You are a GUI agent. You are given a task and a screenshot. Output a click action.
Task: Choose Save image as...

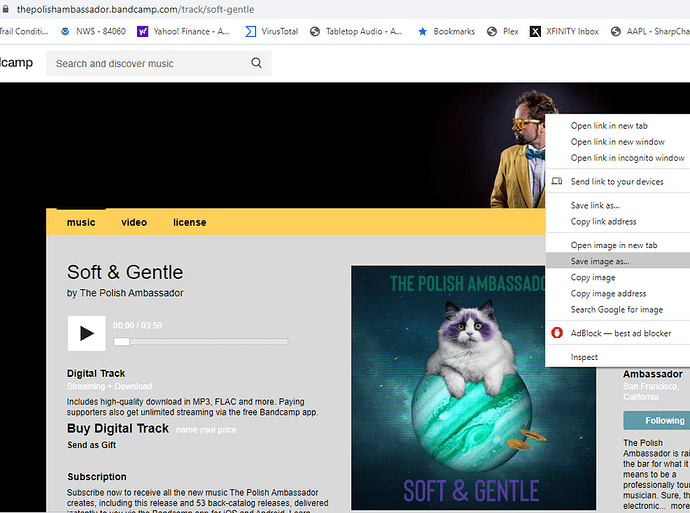point(617,261)
